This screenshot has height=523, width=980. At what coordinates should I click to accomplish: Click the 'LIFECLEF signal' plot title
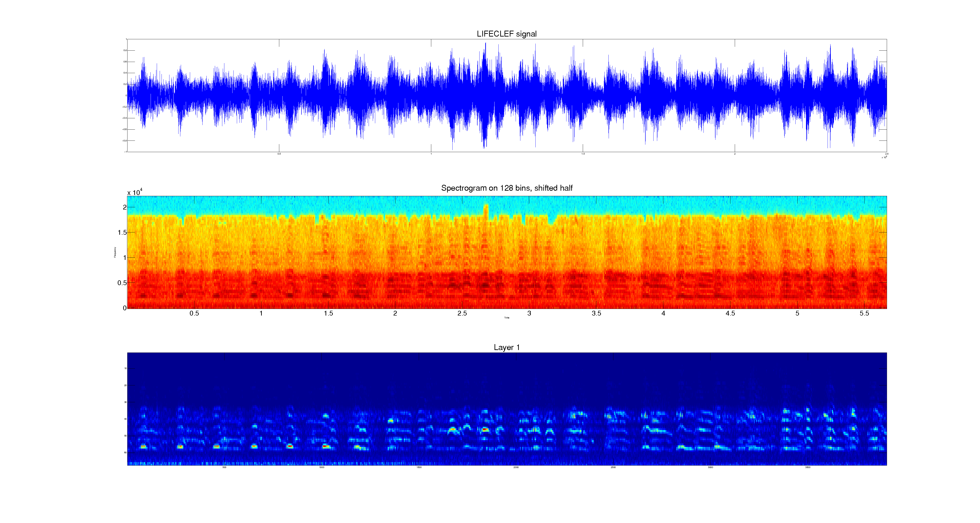tap(506, 34)
